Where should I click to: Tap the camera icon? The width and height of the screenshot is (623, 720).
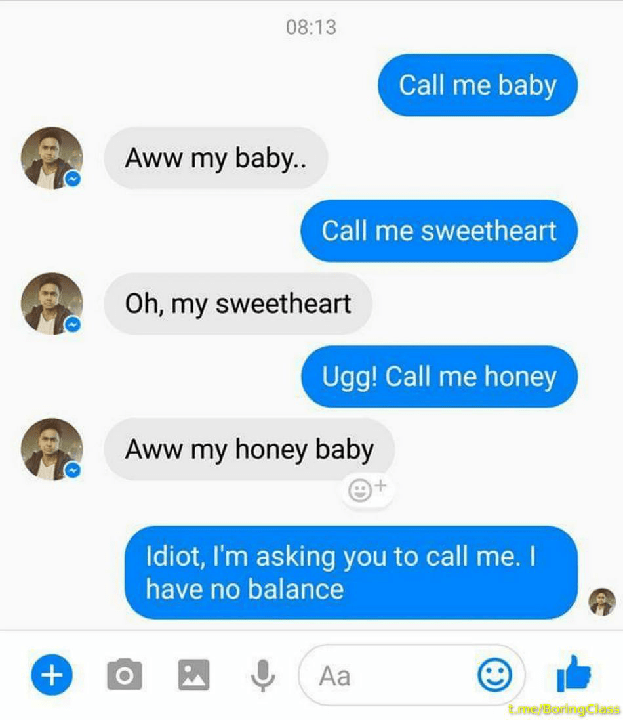click(x=124, y=675)
